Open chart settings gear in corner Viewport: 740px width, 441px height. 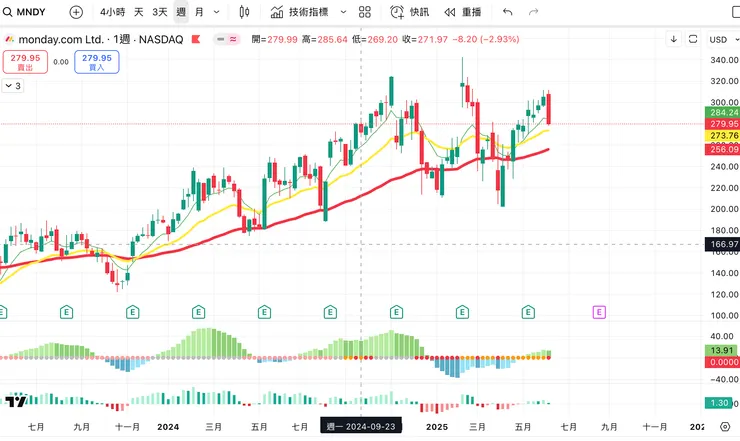coord(725,426)
